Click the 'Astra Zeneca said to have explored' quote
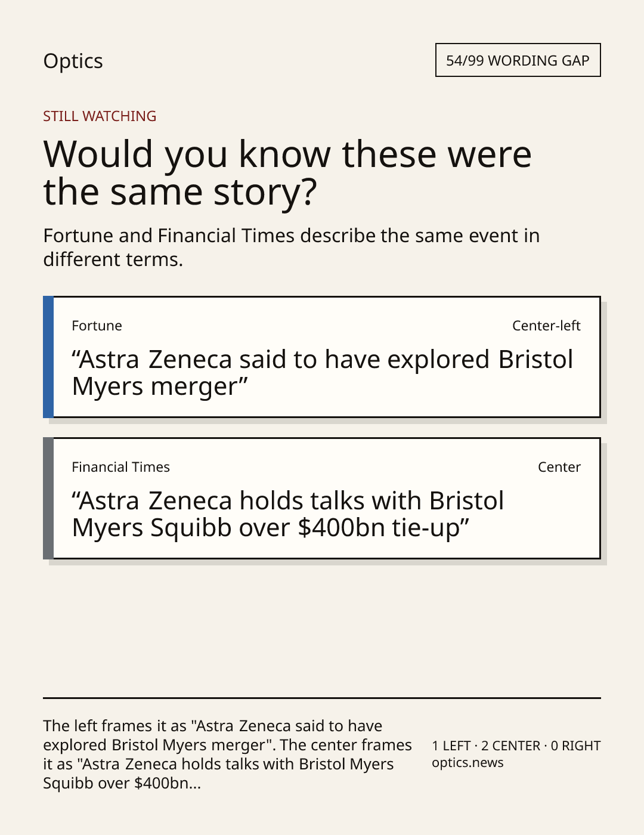Viewport: 644px width, 835px height. 322,373
